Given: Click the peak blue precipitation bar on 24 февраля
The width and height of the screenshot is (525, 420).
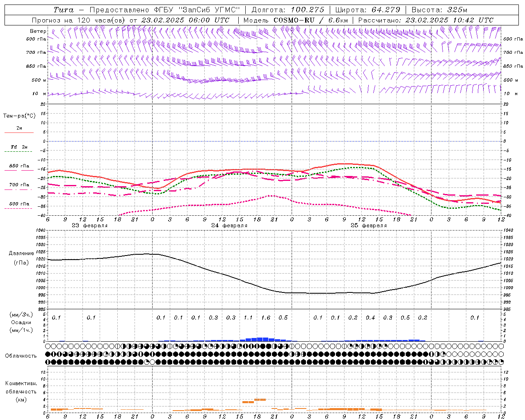Looking at the screenshot, I should 263,339.
